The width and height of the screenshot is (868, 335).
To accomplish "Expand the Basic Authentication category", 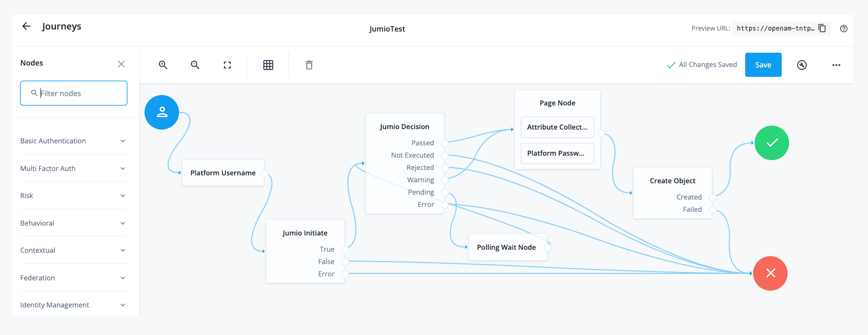I will 73,141.
